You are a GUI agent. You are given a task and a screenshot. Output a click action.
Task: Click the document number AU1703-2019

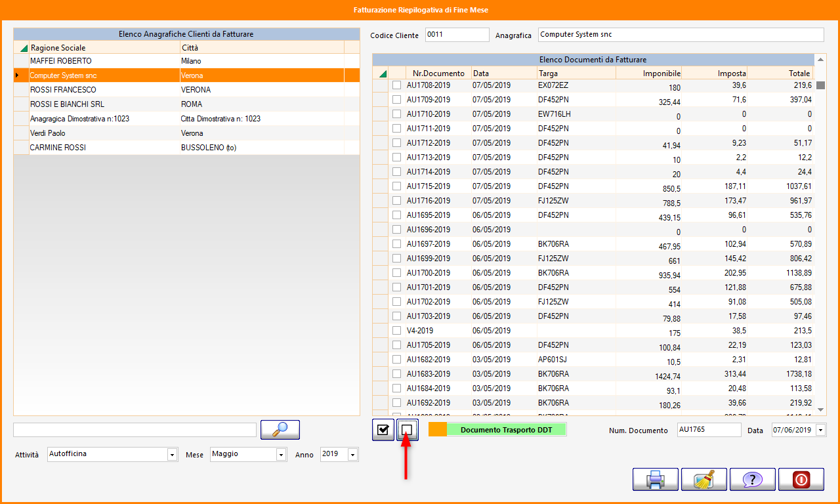tap(429, 316)
